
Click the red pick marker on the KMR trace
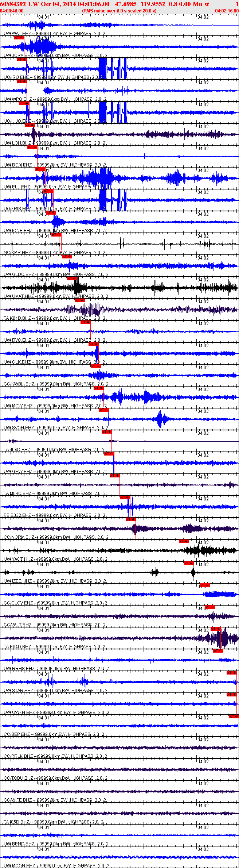click(x=56, y=234)
